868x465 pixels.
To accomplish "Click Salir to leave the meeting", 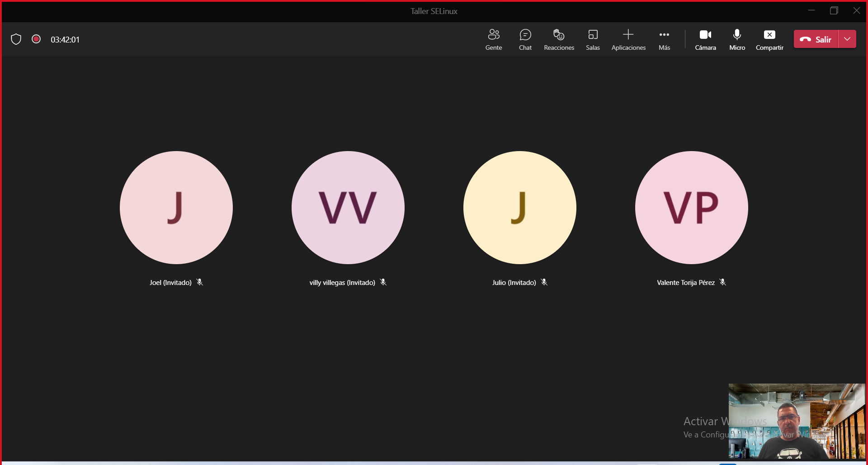I will tap(816, 39).
